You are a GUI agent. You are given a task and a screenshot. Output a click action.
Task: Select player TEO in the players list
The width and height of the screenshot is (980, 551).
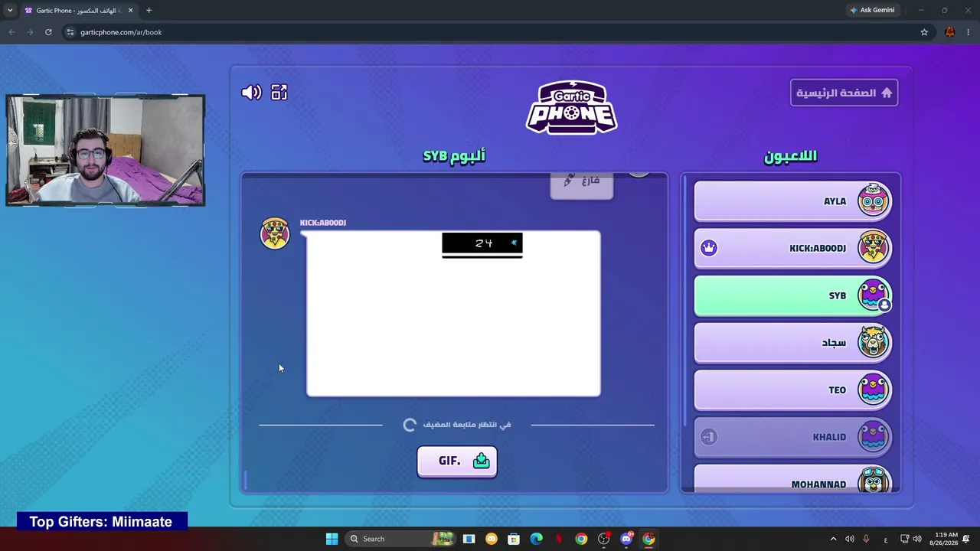(x=793, y=390)
